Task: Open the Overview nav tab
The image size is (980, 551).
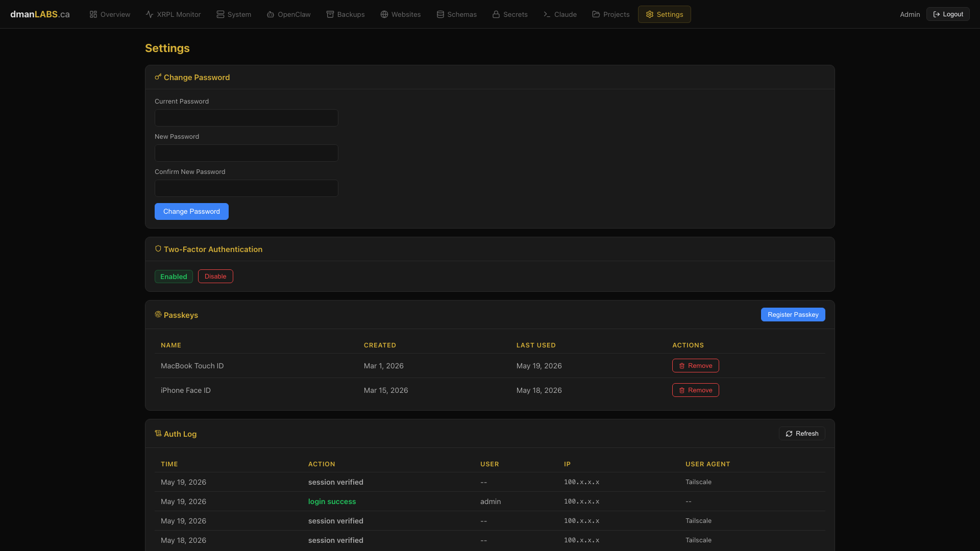Action: (110, 14)
